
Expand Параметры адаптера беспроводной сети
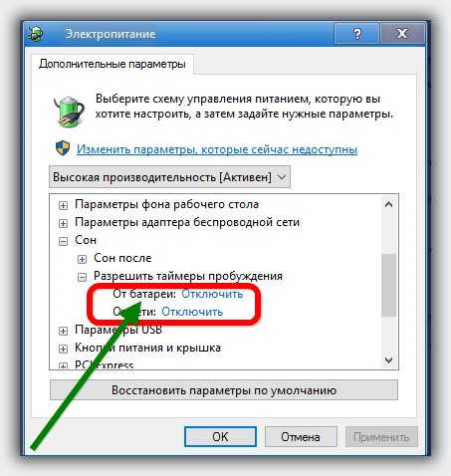coord(63,223)
